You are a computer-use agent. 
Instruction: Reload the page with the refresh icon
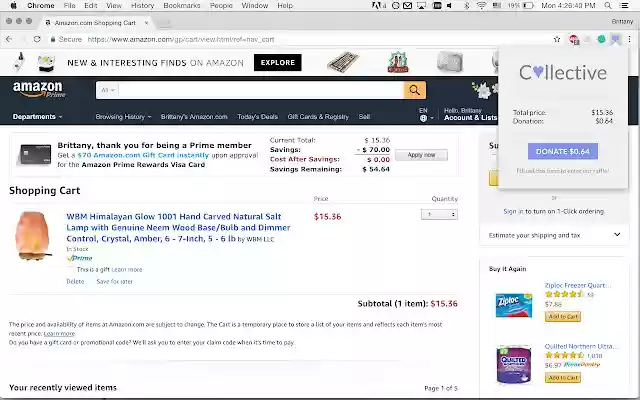[x=37, y=39]
